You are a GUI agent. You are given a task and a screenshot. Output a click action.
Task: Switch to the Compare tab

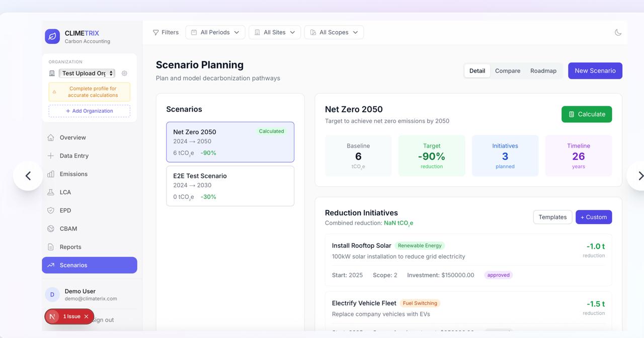pyautogui.click(x=507, y=71)
